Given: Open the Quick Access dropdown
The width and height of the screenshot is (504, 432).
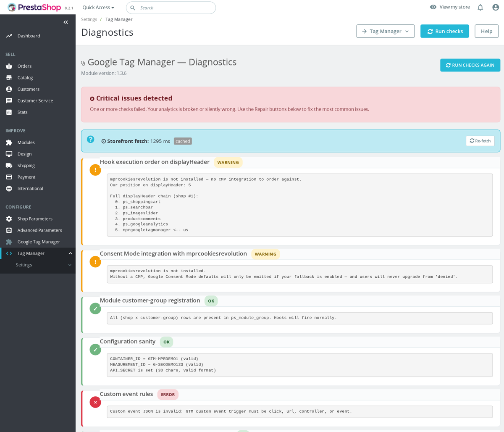Looking at the screenshot, I should [x=98, y=8].
